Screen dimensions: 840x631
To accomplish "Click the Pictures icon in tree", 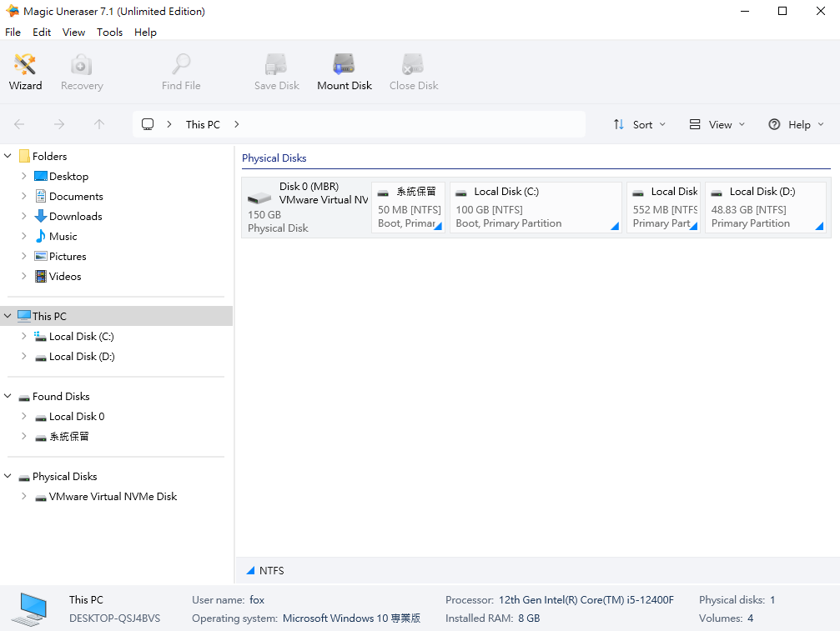I will pyautogui.click(x=40, y=257).
